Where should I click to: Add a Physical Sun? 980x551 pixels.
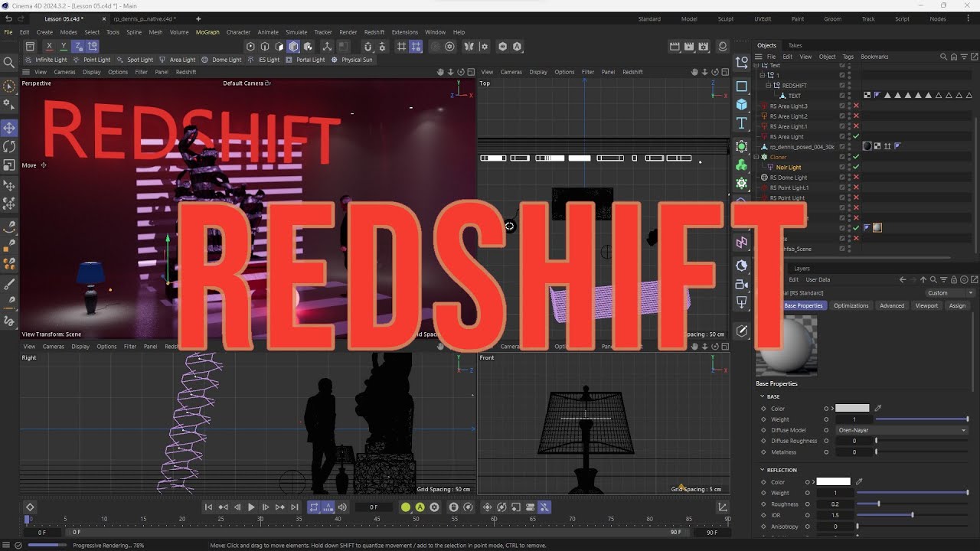pyautogui.click(x=352, y=60)
